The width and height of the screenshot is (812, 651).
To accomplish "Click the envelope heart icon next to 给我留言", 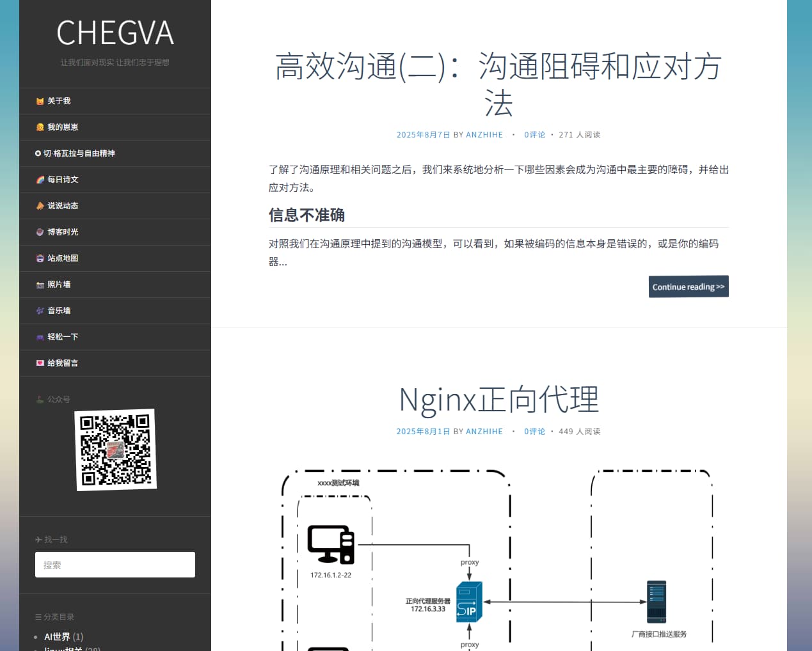I will (40, 363).
